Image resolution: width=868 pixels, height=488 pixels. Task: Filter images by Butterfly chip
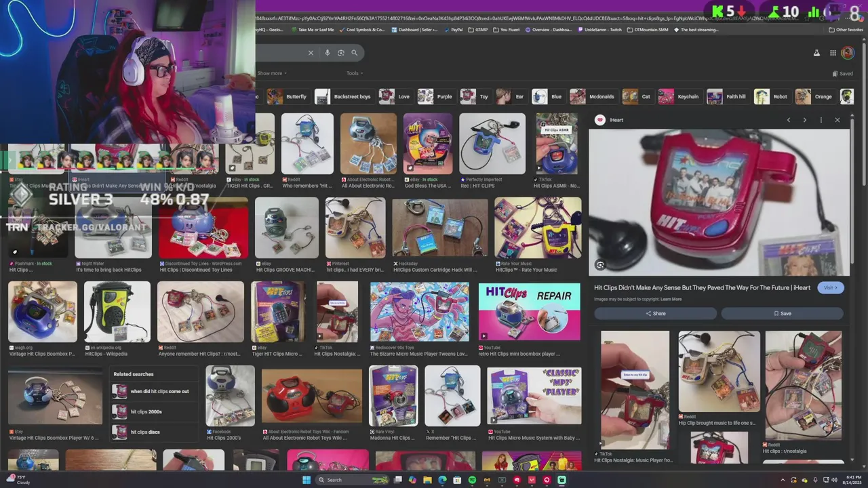pyautogui.click(x=287, y=97)
